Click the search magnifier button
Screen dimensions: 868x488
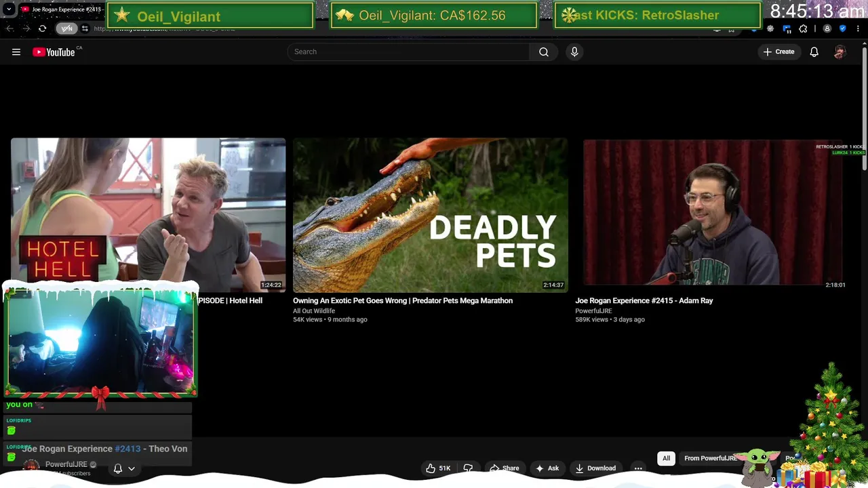[x=544, y=52]
